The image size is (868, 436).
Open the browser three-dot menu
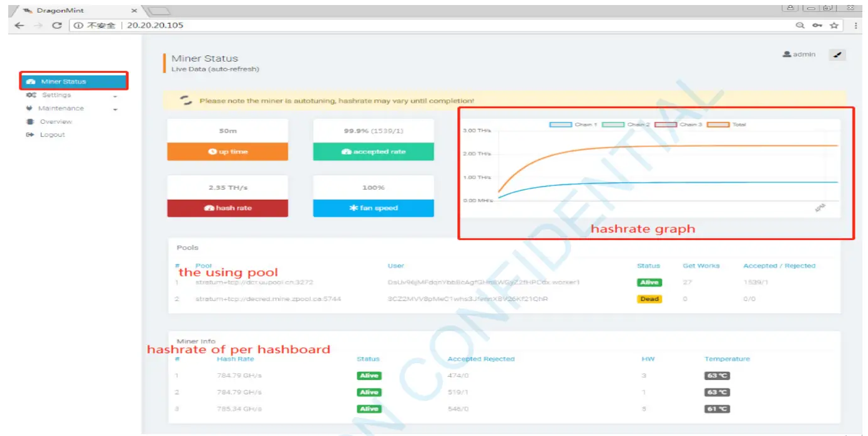point(857,26)
